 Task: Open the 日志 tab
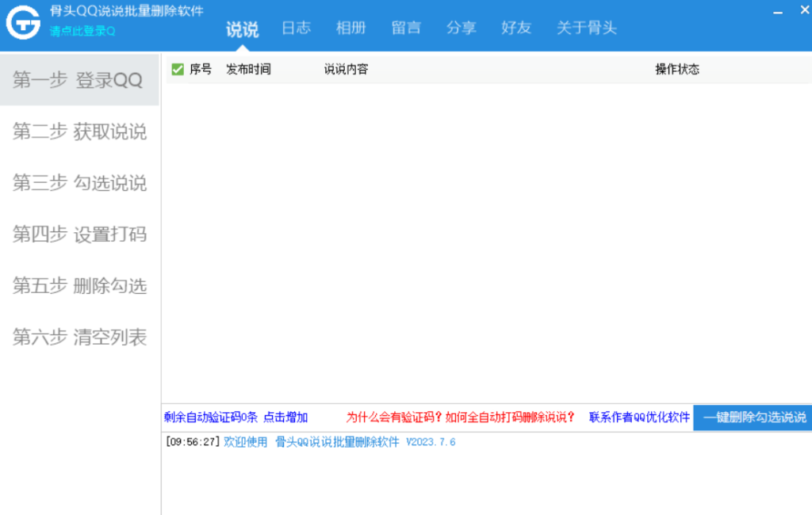pos(297,28)
